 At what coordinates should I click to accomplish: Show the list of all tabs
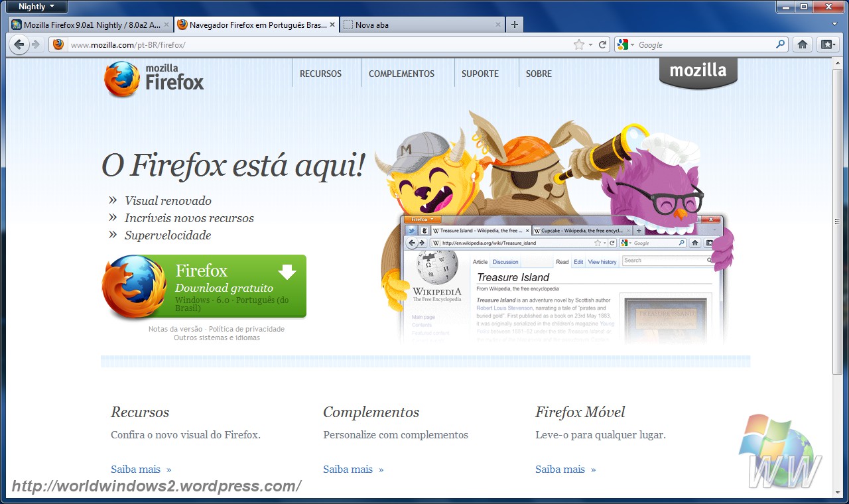pos(835,25)
